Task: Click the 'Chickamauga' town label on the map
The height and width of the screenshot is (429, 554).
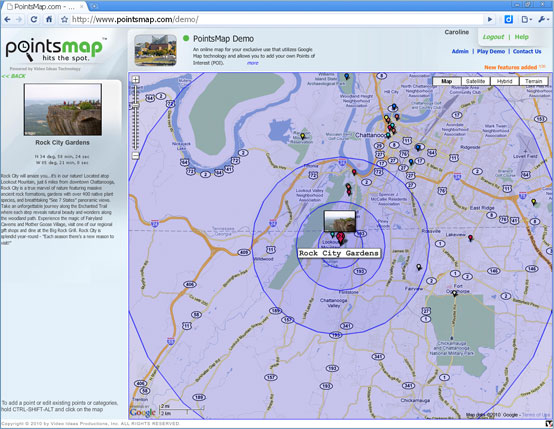Action: click(x=415, y=400)
